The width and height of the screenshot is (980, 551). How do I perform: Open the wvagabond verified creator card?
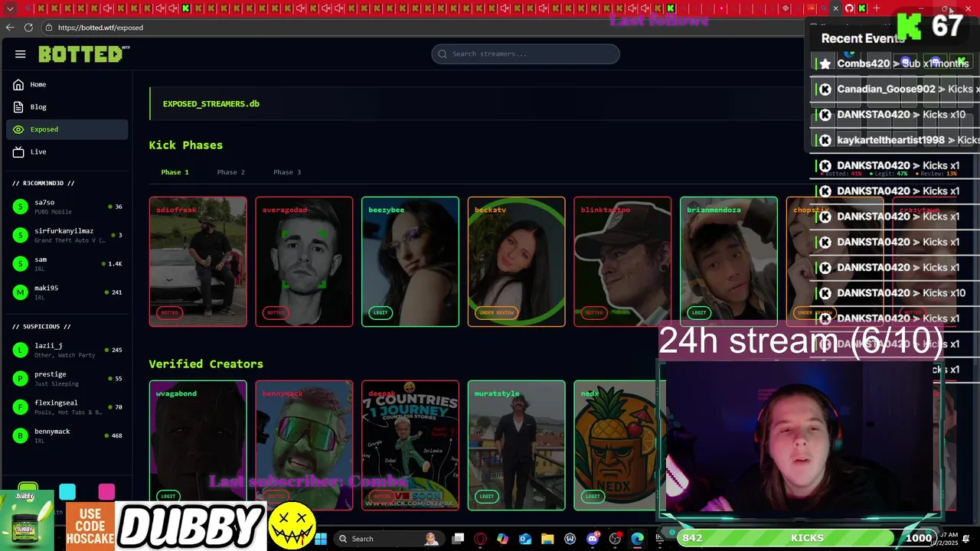[198, 445]
